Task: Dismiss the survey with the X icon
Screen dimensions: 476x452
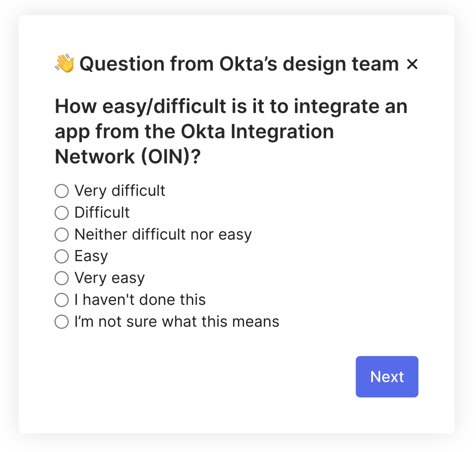Action: 413,64
